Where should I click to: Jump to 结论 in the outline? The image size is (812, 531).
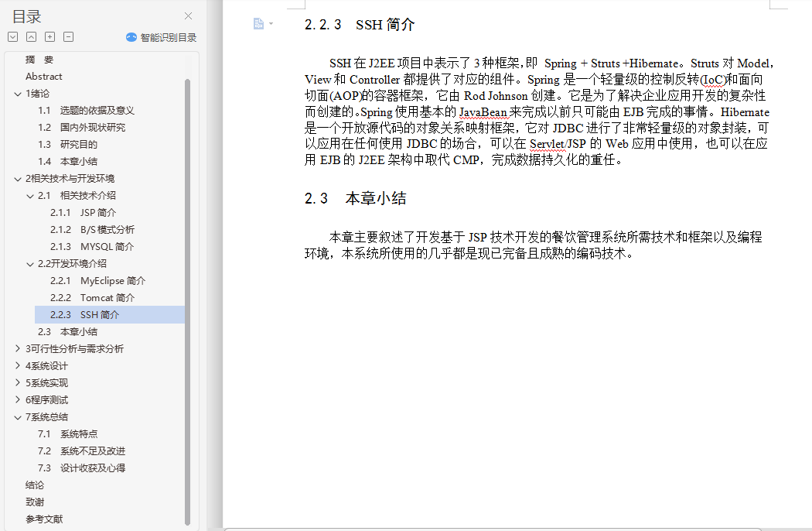coord(35,485)
